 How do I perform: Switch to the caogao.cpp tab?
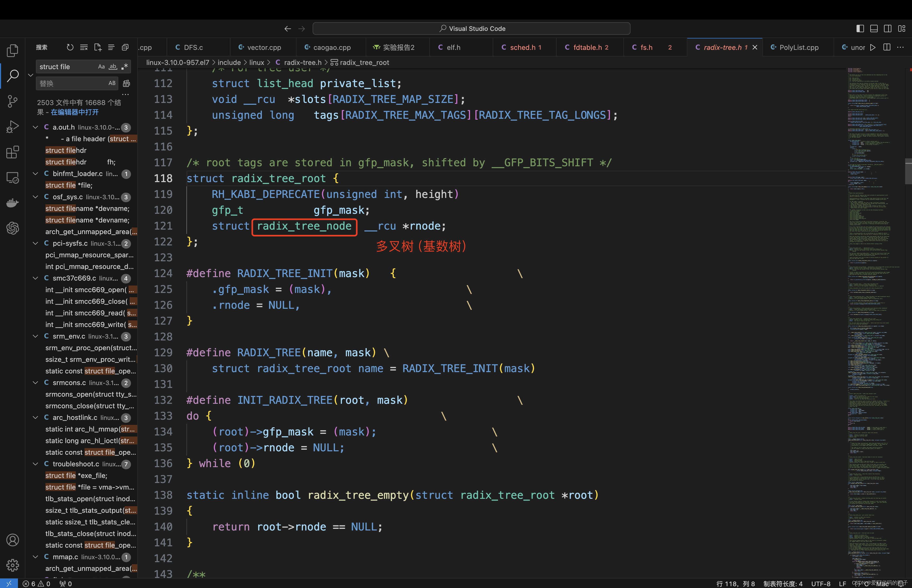point(331,47)
